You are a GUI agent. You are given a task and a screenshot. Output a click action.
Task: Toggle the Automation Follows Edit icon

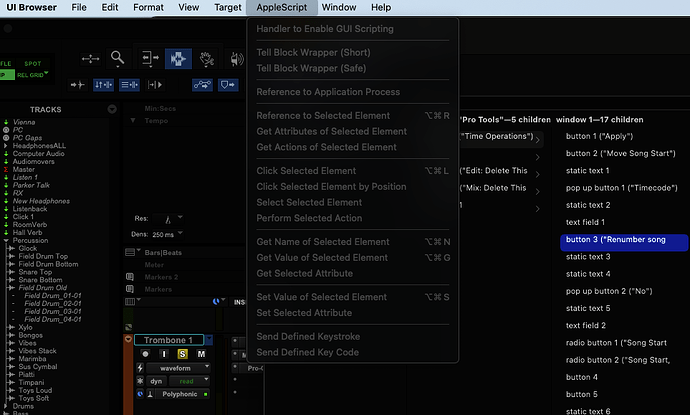click(202, 84)
